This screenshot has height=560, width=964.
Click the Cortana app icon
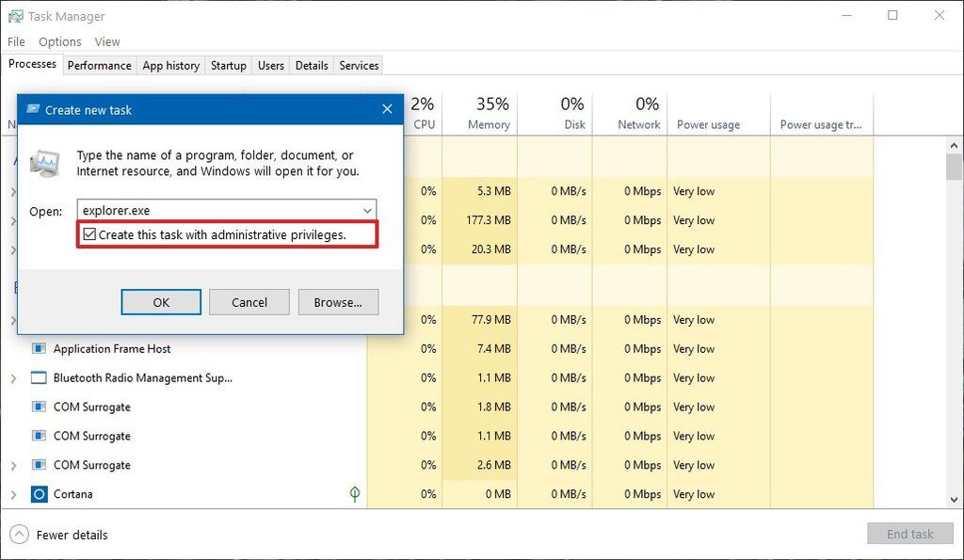click(x=40, y=493)
